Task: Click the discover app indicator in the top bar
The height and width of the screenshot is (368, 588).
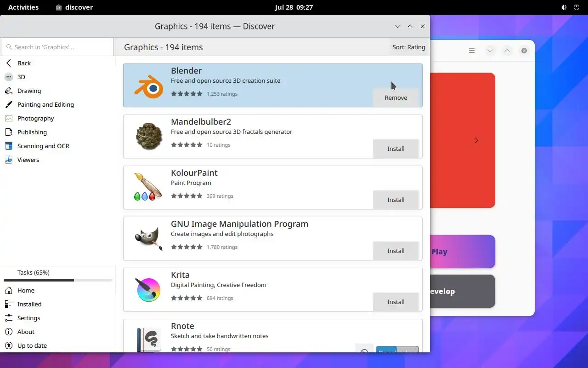Action: [74, 7]
